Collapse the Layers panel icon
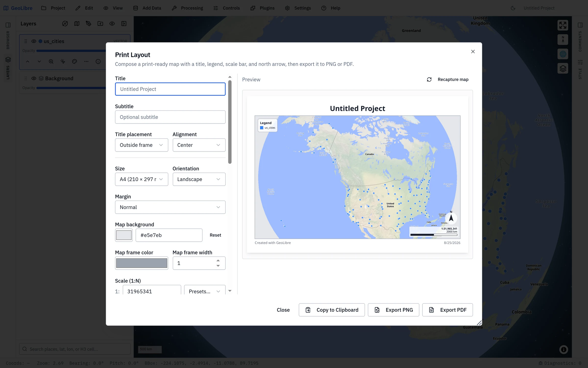The width and height of the screenshot is (588, 368). pos(124,24)
